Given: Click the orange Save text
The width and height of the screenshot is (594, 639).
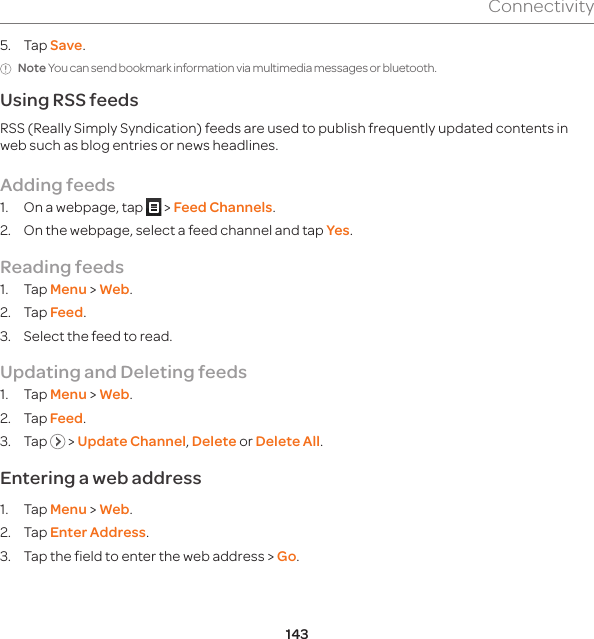Looking at the screenshot, I should (x=66, y=45).
